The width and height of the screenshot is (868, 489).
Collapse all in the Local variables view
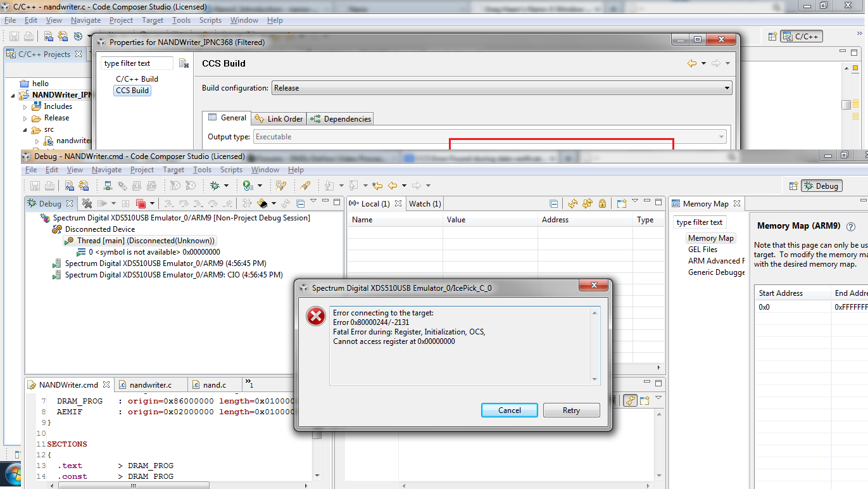click(x=554, y=203)
